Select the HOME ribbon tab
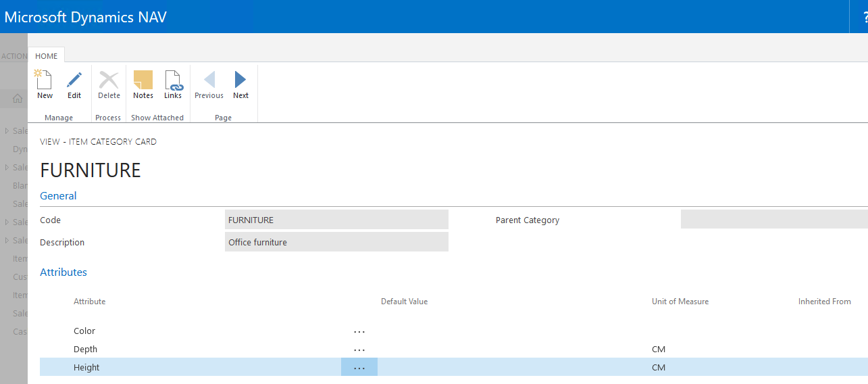 [47, 56]
